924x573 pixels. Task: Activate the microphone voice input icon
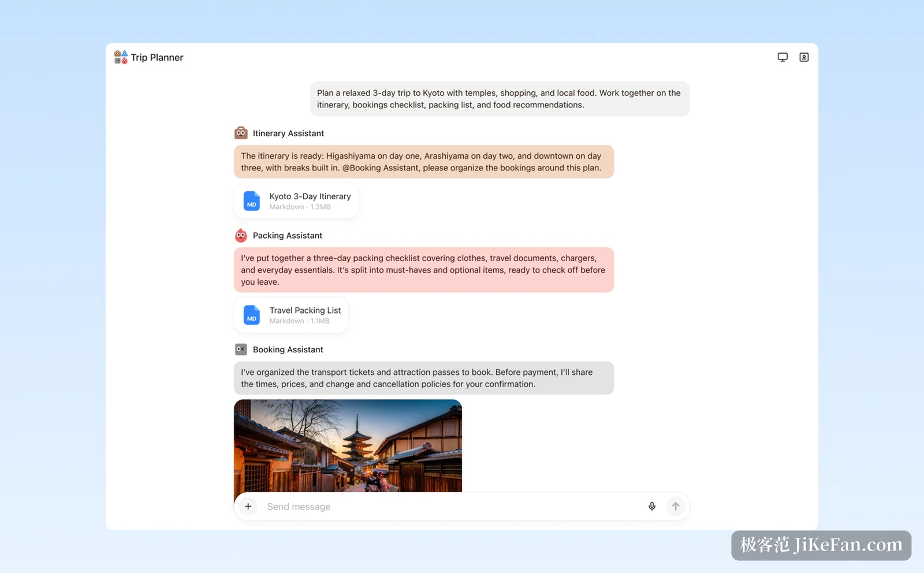coord(652,507)
